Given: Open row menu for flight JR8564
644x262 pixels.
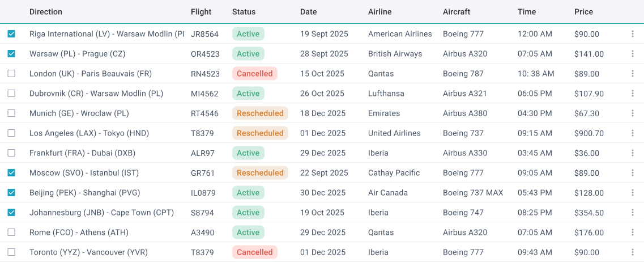Looking at the screenshot, I should 633,34.
